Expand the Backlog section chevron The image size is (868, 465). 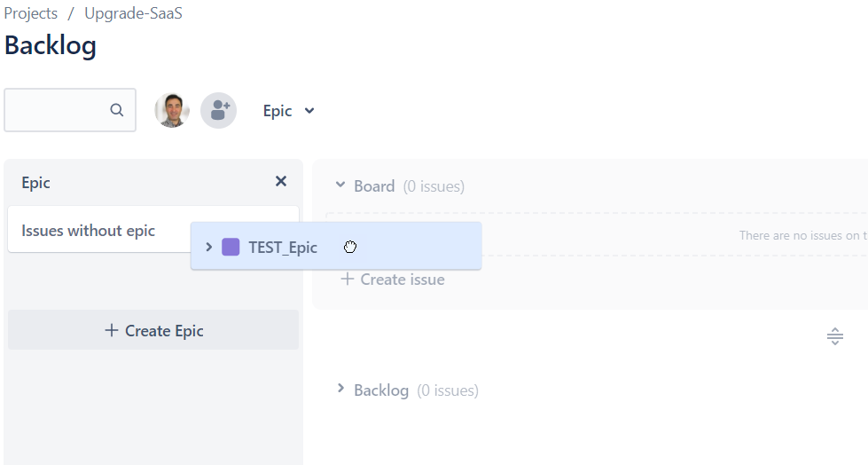[x=340, y=389]
